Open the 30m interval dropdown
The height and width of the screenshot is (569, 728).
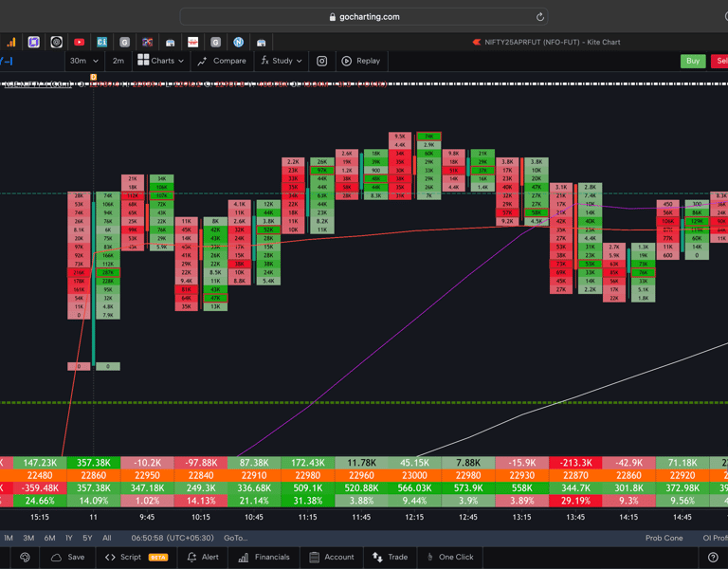click(x=84, y=61)
